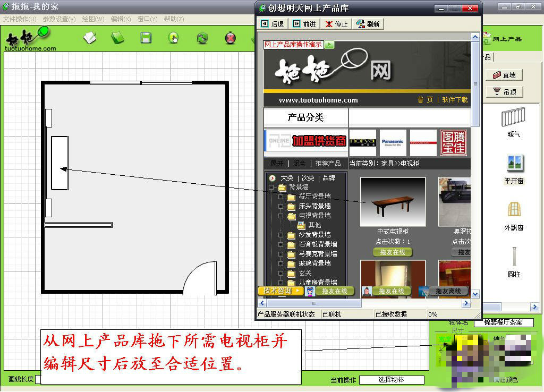Select the 其他 item under 电视背景墙

click(314, 225)
